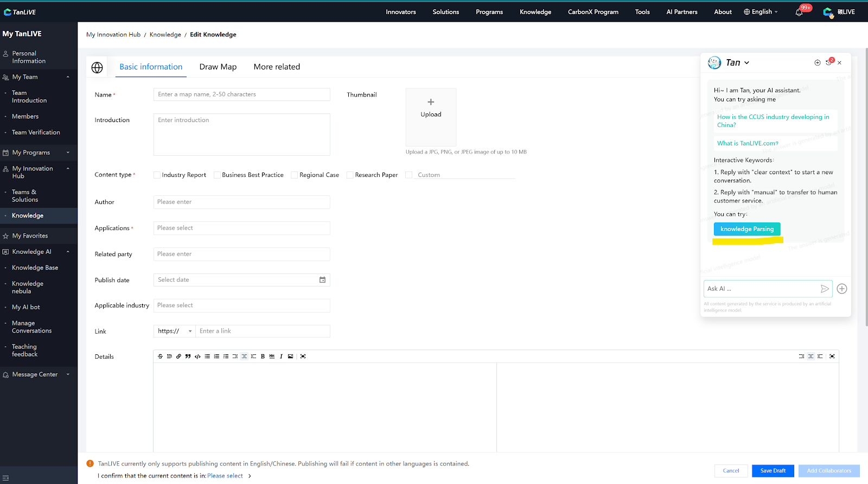Open chat history in the Tan panel

[x=828, y=63]
